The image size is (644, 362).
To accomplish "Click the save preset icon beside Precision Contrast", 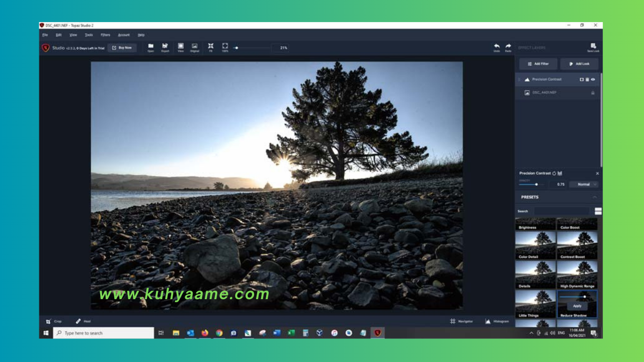I will (560, 173).
